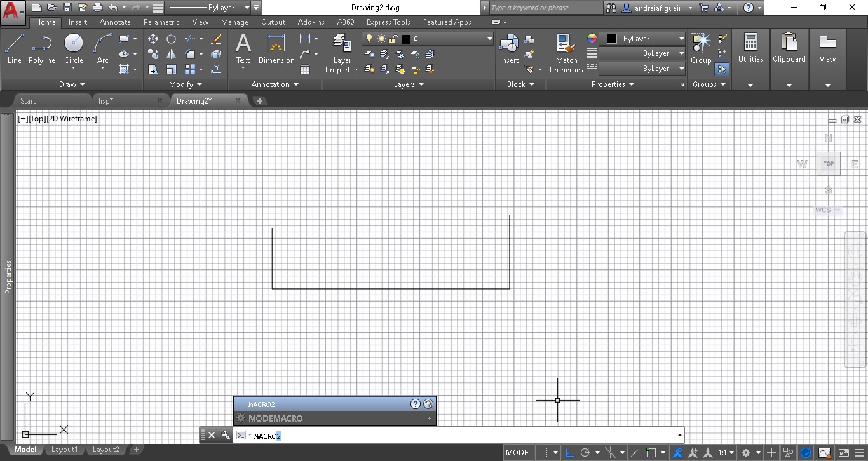This screenshot has width=868, height=461.
Task: Switch to the Annotate ribbon tab
Action: [115, 22]
